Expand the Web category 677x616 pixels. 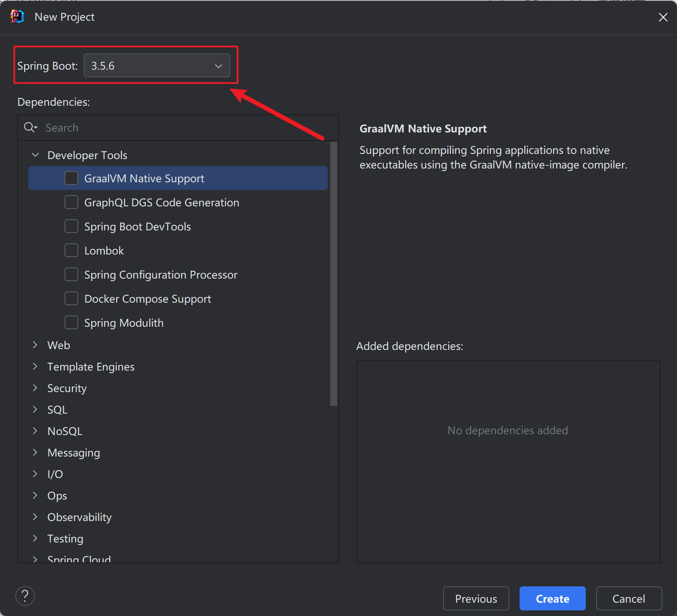click(35, 345)
